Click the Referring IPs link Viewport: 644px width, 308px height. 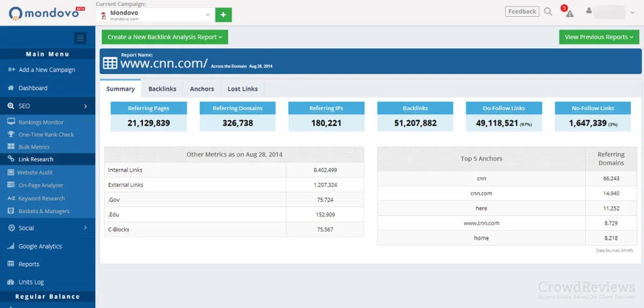326,108
